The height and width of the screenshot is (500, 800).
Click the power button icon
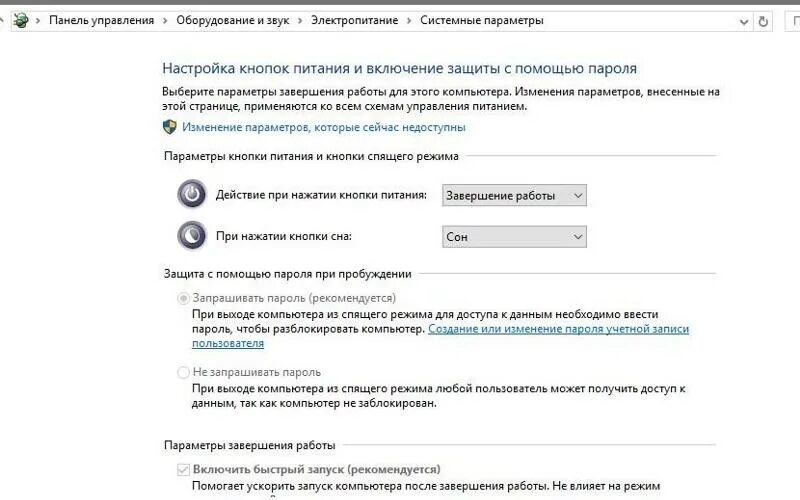(x=192, y=194)
